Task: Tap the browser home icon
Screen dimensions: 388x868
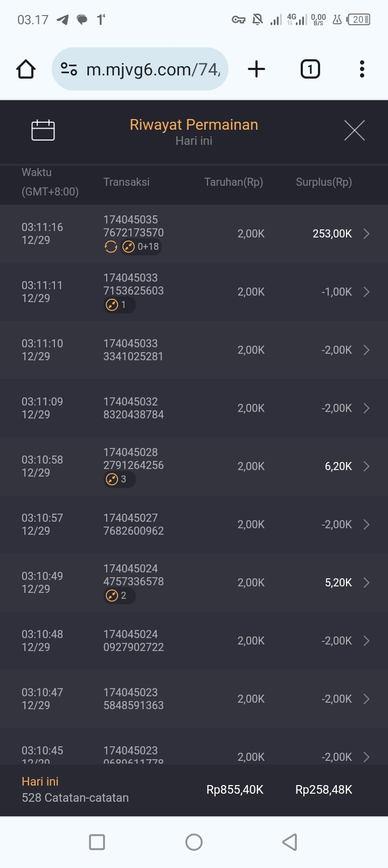Action: [26, 69]
